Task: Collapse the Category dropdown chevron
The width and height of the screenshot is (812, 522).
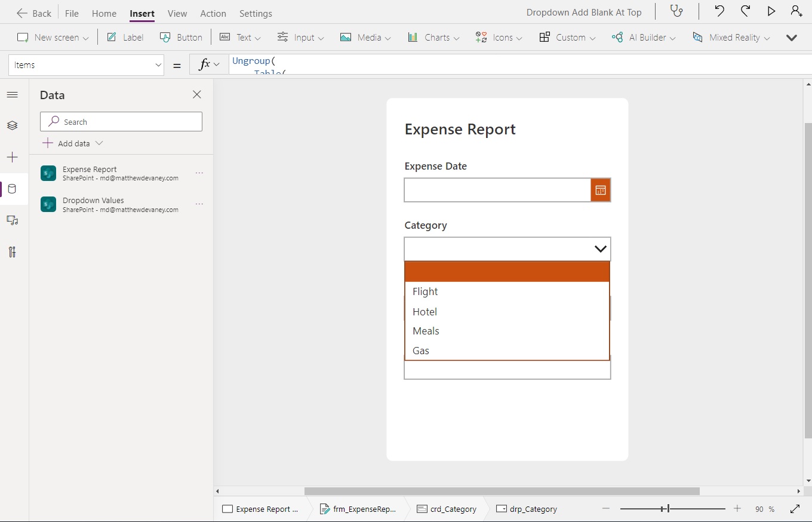Action: (x=601, y=249)
